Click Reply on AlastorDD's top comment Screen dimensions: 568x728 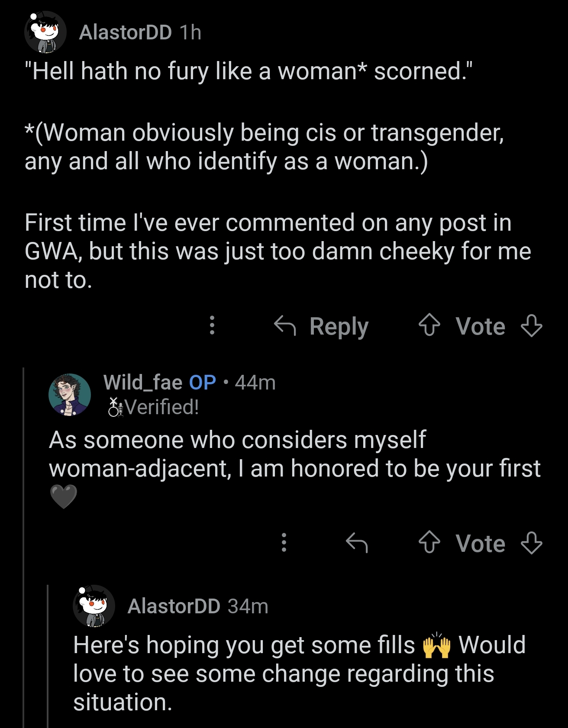pos(322,326)
